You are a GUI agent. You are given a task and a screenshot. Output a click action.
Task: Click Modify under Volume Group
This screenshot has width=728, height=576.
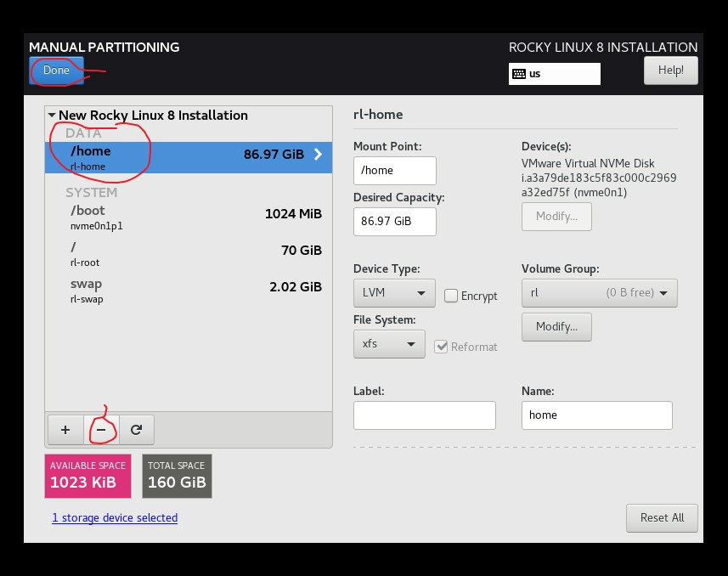(556, 326)
